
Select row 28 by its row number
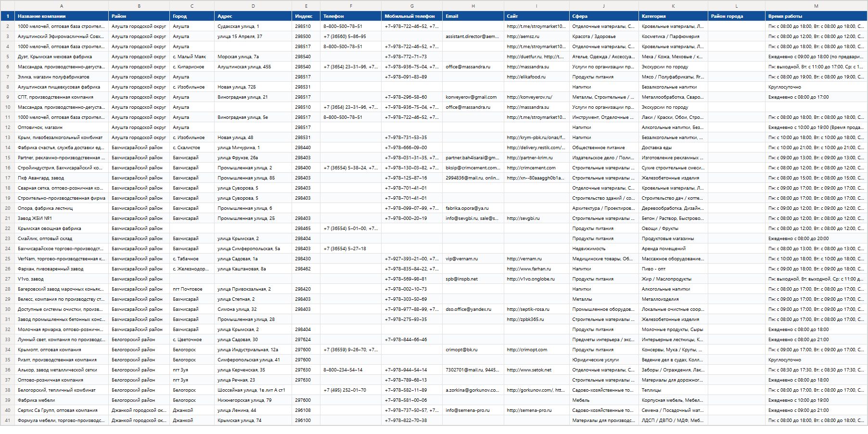tap(8, 289)
